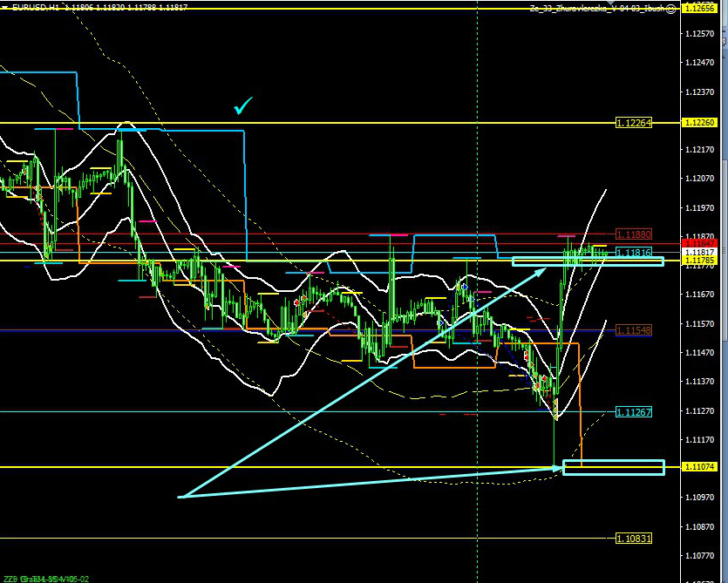The height and width of the screenshot is (583, 728).
Task: Click the small triangle before EURUSD,H1 title
Action: 3,8
